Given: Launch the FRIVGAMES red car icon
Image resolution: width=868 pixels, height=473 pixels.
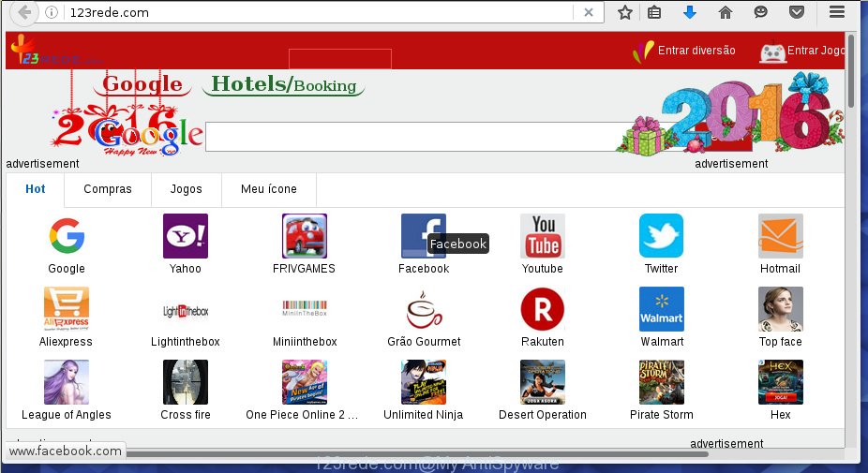Looking at the screenshot, I should coord(305,236).
